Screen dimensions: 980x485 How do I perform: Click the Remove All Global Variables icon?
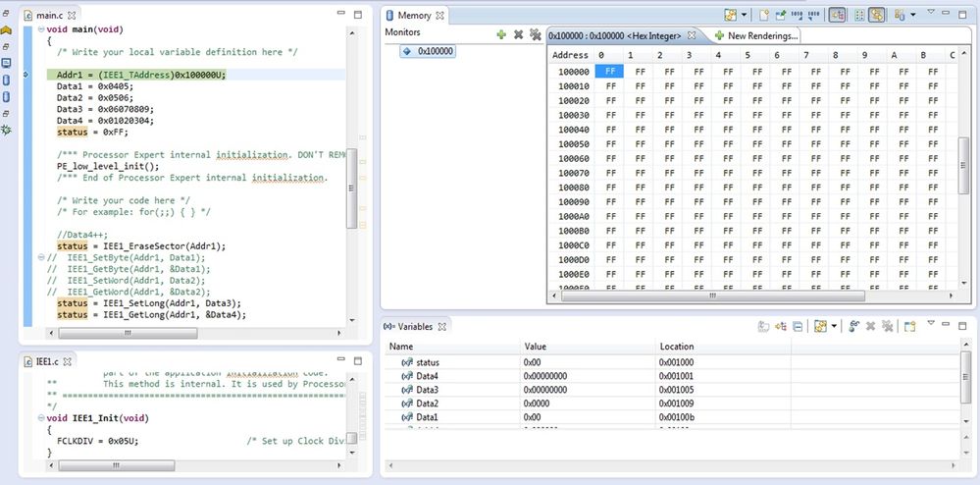pyautogui.click(x=886, y=327)
